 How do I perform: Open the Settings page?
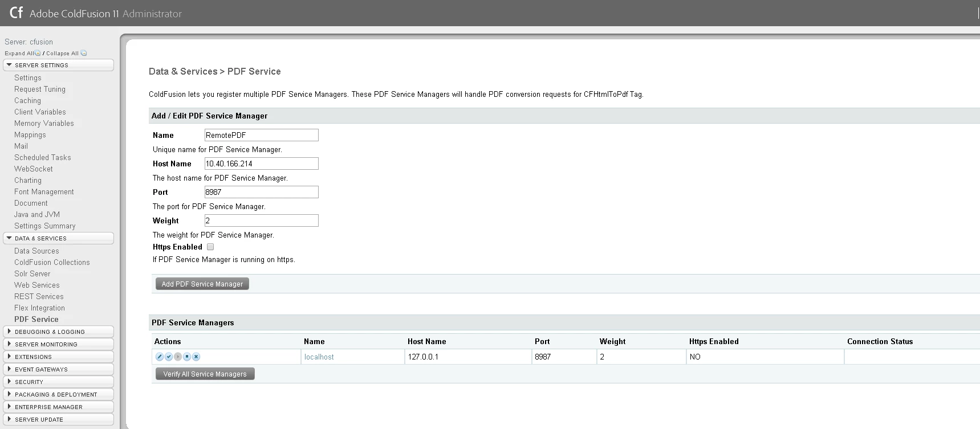pyautogui.click(x=28, y=77)
